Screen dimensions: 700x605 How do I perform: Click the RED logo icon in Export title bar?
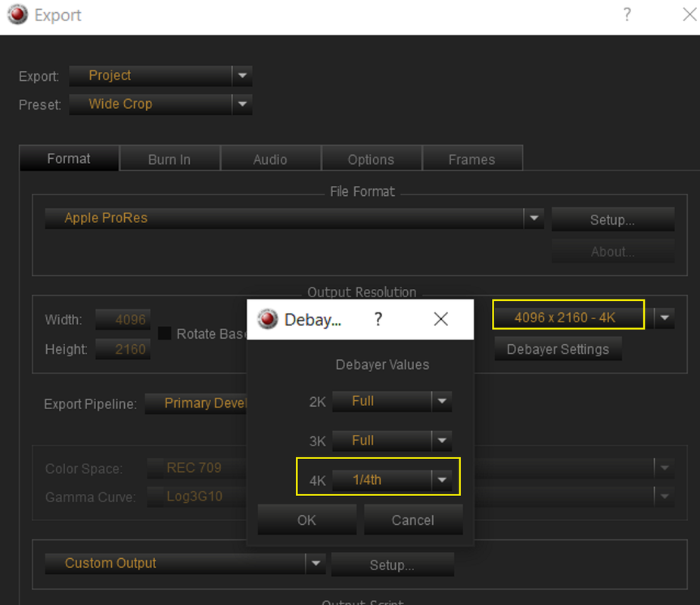(x=17, y=14)
